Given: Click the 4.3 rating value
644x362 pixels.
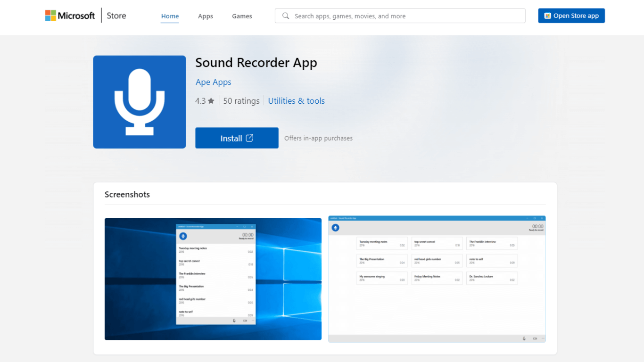Looking at the screenshot, I should (201, 100).
